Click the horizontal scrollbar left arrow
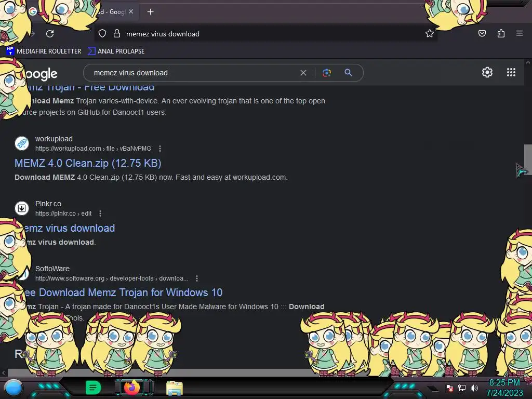The width and height of the screenshot is (532, 399). [4, 373]
